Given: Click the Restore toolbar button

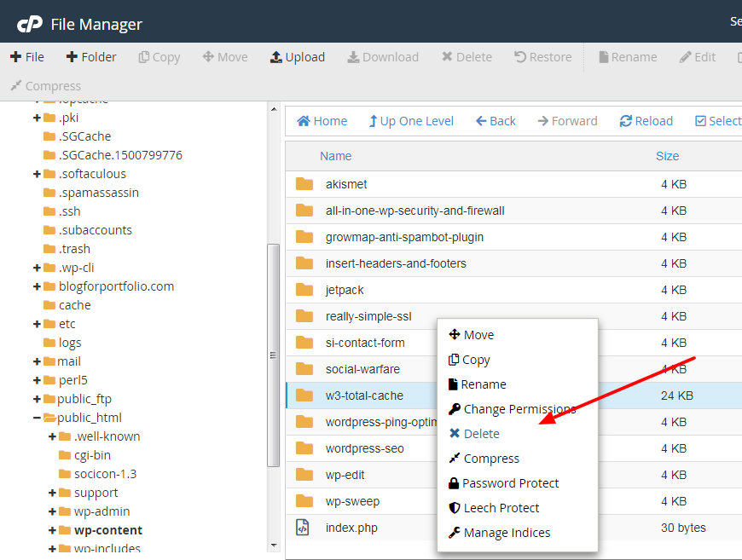Looking at the screenshot, I should pos(542,57).
